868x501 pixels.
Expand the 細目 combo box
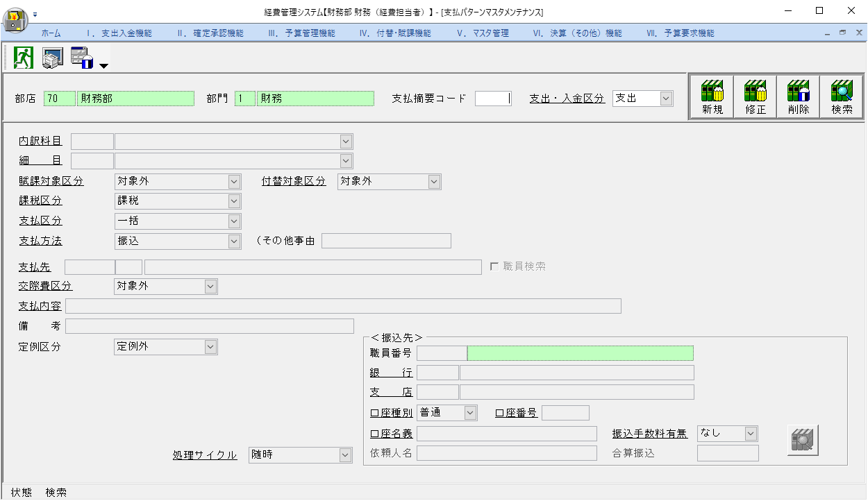tap(347, 161)
